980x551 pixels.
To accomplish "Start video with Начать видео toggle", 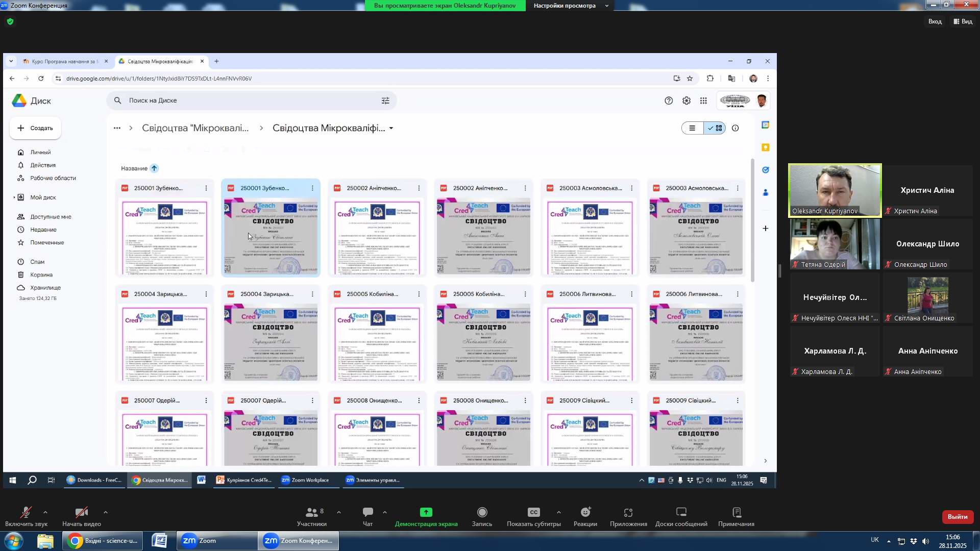I will point(81,513).
